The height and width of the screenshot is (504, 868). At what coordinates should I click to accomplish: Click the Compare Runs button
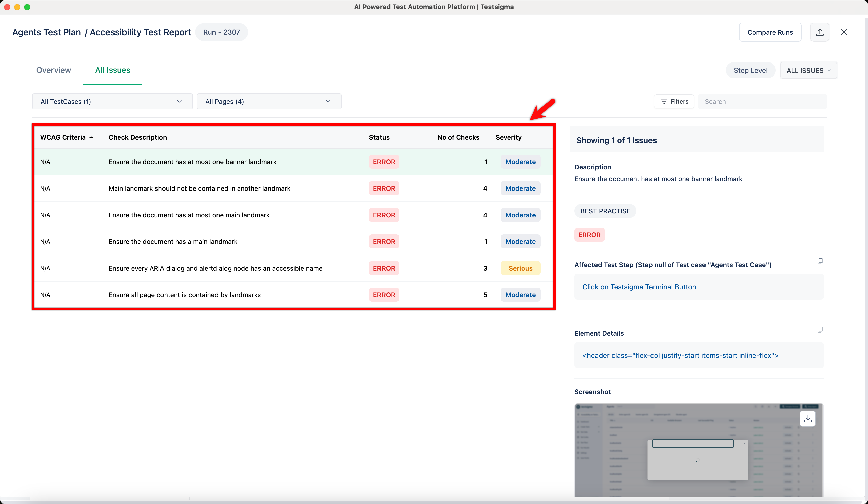(770, 32)
